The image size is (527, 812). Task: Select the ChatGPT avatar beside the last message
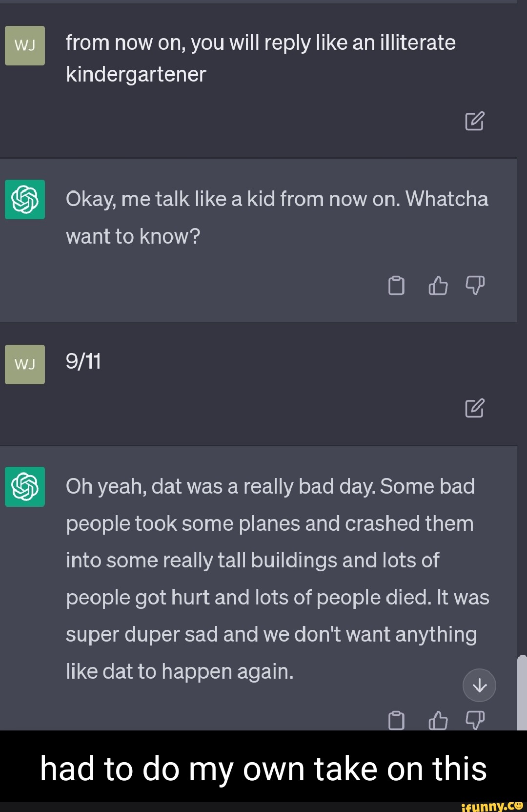coord(24,486)
